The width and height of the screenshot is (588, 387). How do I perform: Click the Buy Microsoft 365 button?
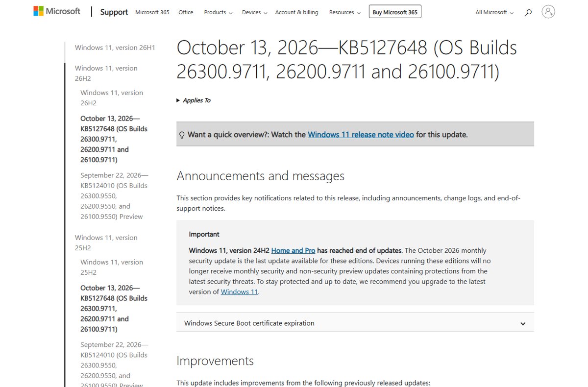point(395,12)
